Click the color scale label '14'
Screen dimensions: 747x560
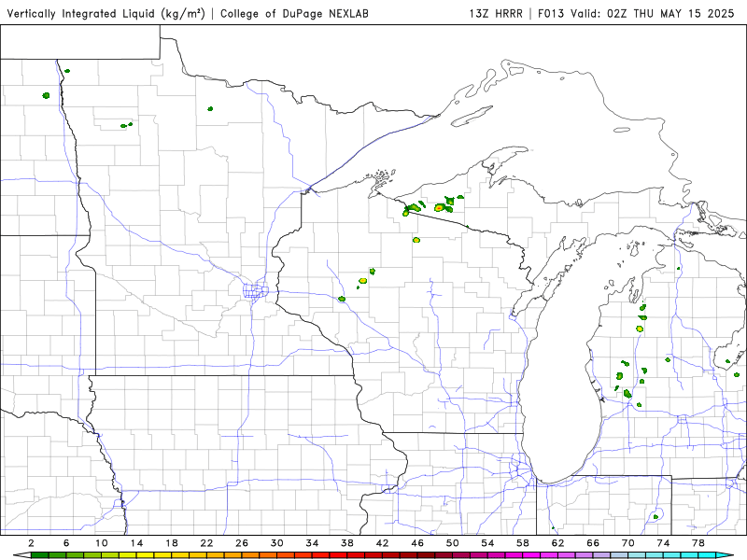136,543
